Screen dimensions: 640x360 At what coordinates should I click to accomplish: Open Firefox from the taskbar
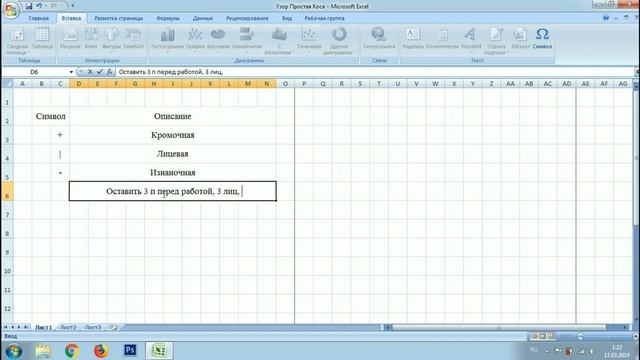(101, 351)
